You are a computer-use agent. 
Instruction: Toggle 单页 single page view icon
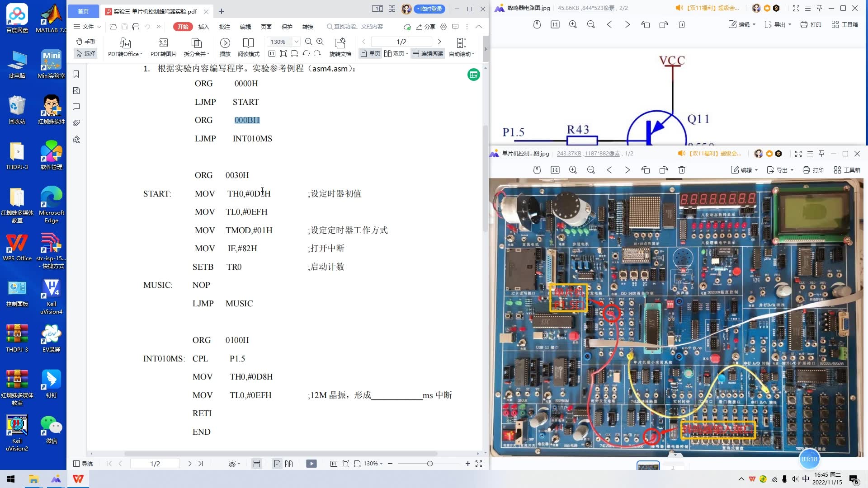click(370, 53)
